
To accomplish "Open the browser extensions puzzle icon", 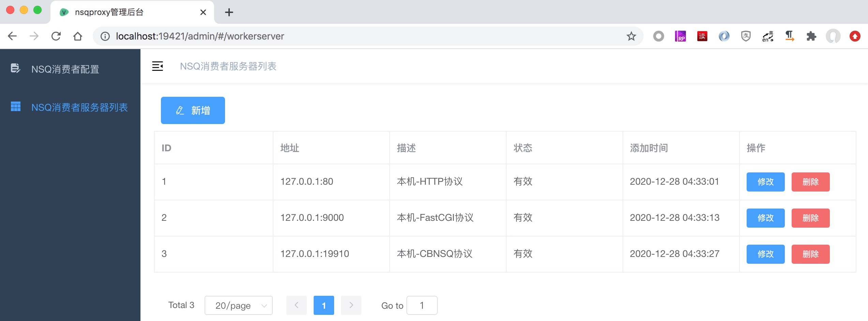I will point(811,36).
